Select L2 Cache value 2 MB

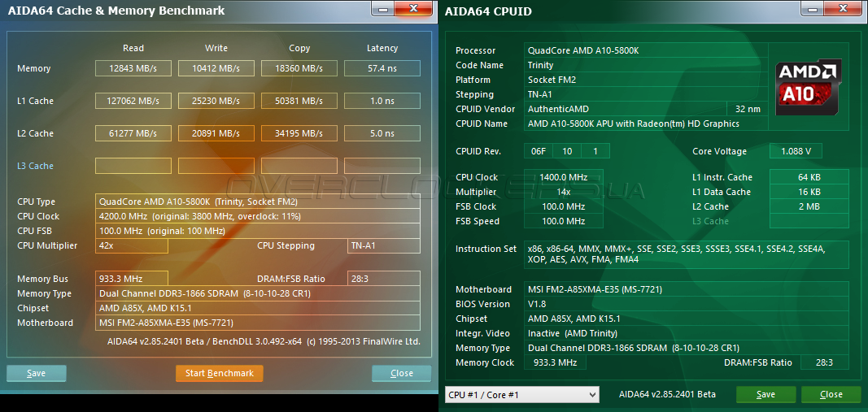pos(809,206)
